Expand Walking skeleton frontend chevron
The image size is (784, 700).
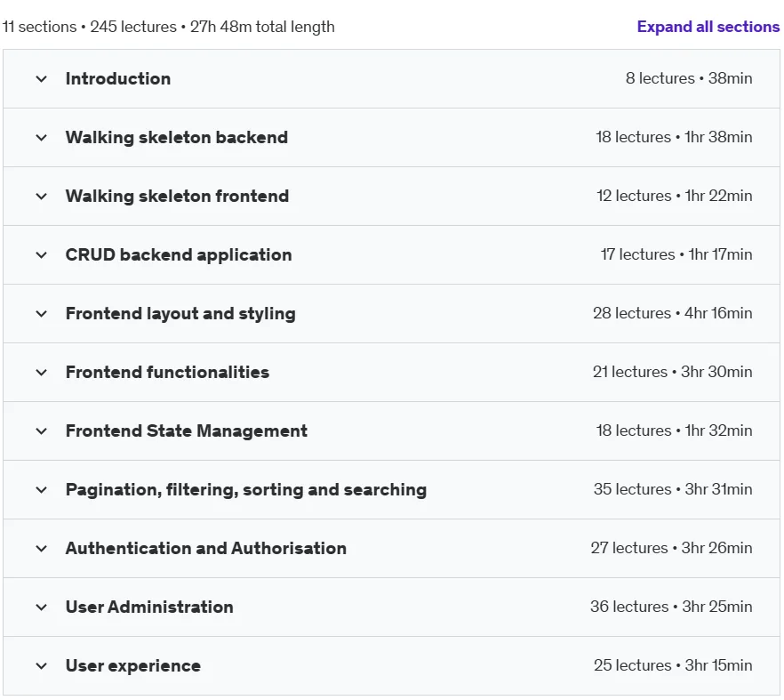(x=42, y=197)
